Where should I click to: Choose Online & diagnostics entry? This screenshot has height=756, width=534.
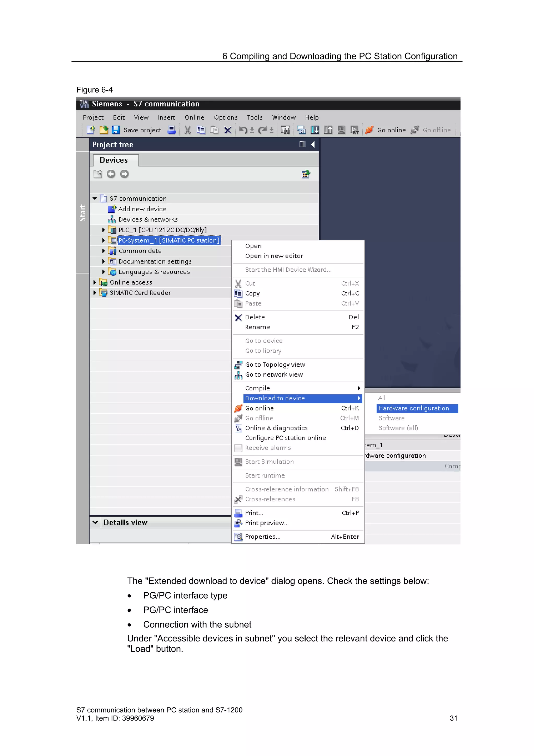coord(276,428)
